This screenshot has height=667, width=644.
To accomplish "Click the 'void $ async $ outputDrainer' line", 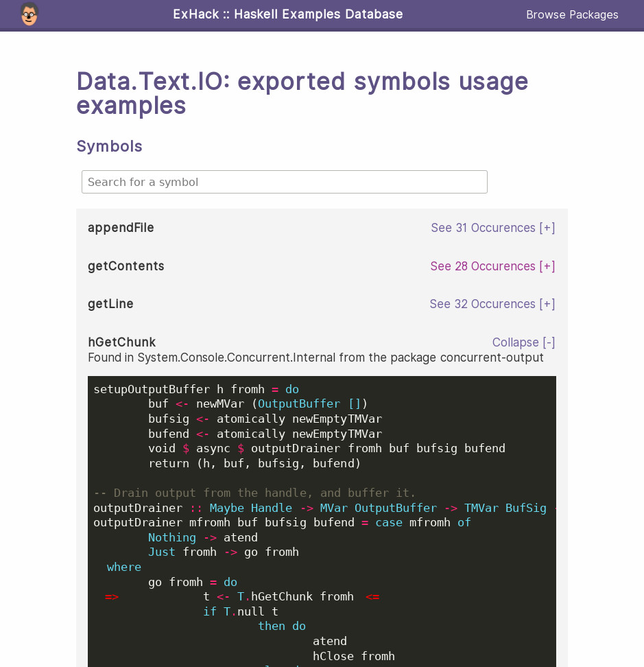I will click(x=326, y=448).
